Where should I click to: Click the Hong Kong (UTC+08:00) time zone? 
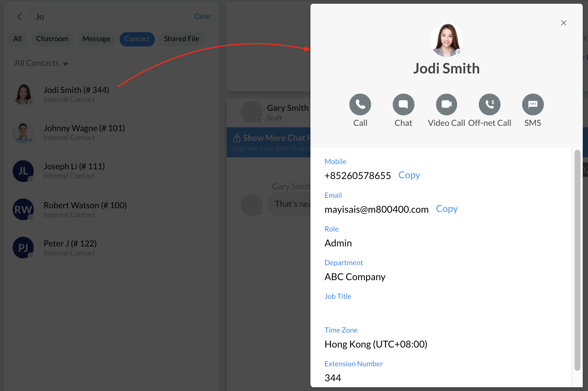[376, 344]
